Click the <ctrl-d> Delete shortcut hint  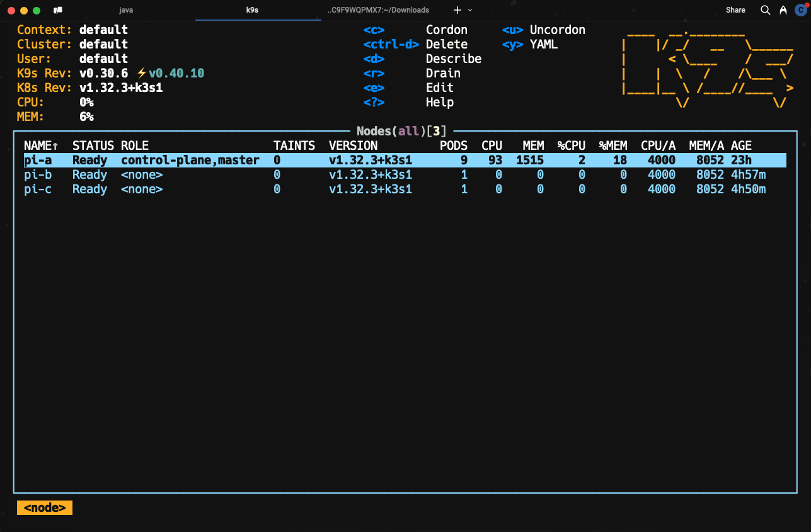click(x=415, y=44)
